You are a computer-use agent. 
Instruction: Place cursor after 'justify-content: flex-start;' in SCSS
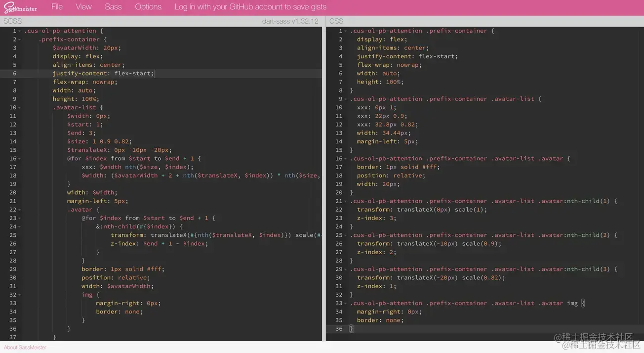(155, 73)
